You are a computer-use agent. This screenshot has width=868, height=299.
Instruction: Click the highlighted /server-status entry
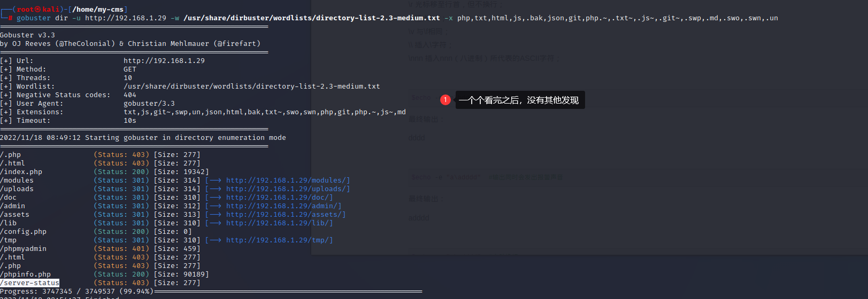[30, 283]
